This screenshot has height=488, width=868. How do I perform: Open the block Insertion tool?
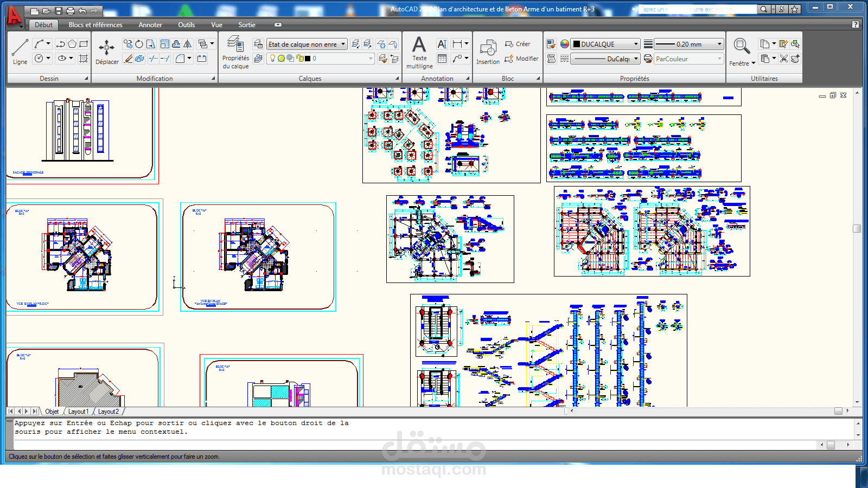point(488,52)
